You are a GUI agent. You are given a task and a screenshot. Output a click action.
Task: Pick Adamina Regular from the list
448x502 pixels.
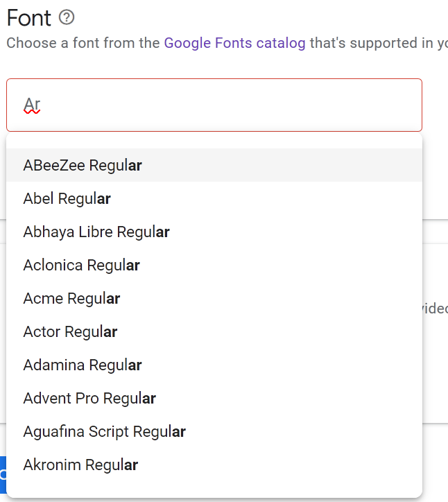(x=83, y=365)
